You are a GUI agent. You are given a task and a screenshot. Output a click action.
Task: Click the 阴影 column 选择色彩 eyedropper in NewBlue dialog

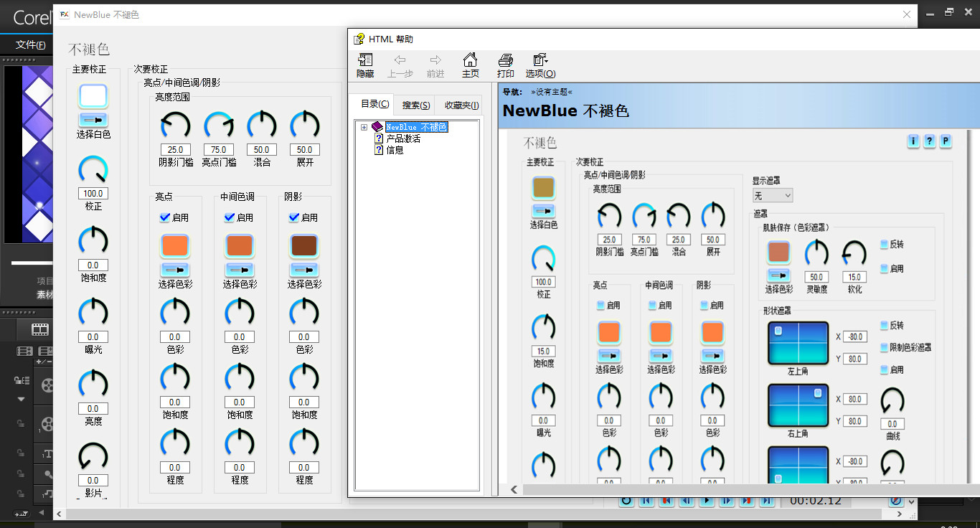click(304, 269)
